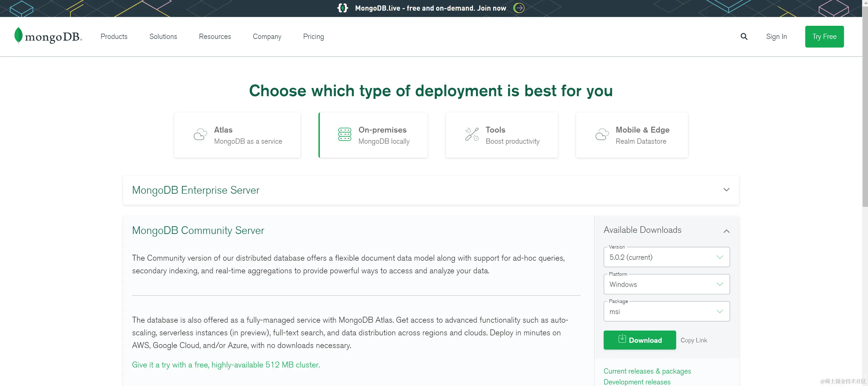Open the Resources menu
868x386 pixels.
coord(215,37)
